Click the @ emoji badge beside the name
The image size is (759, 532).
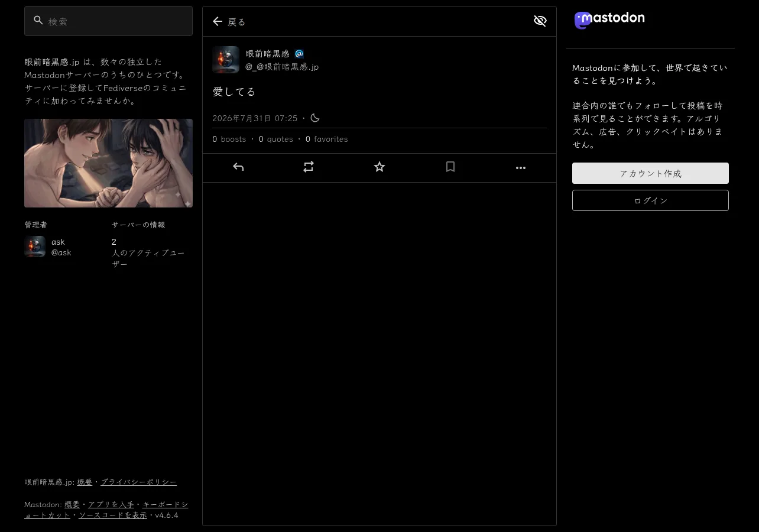pyautogui.click(x=299, y=54)
